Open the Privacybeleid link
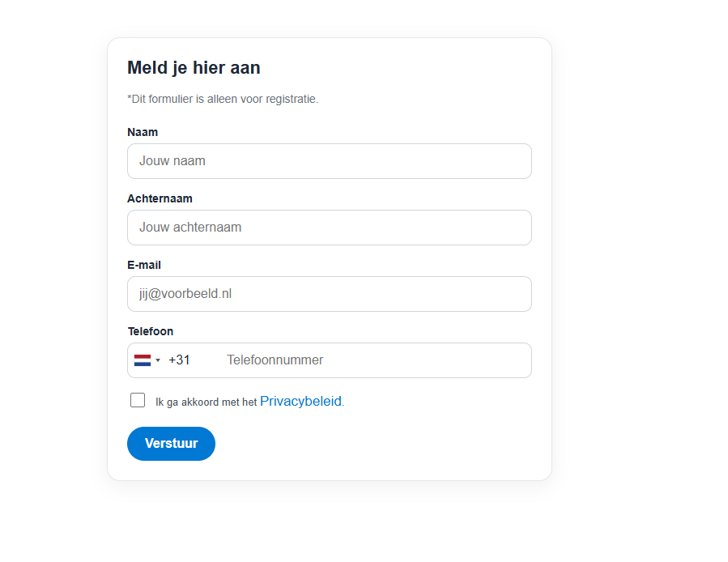Screen dimensions: 728x562 pyautogui.click(x=300, y=401)
